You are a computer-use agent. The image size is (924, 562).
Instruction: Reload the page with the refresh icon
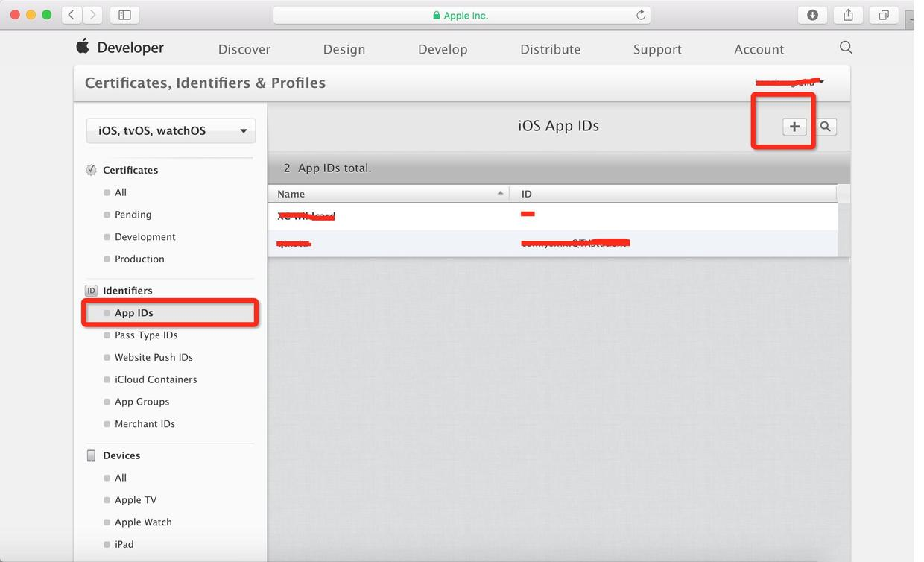click(x=640, y=15)
